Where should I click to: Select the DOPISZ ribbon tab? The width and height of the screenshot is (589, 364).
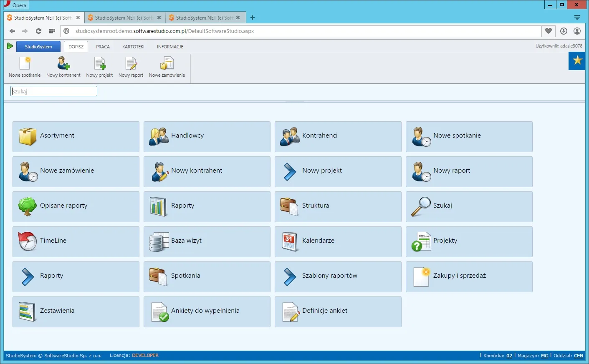76,47
